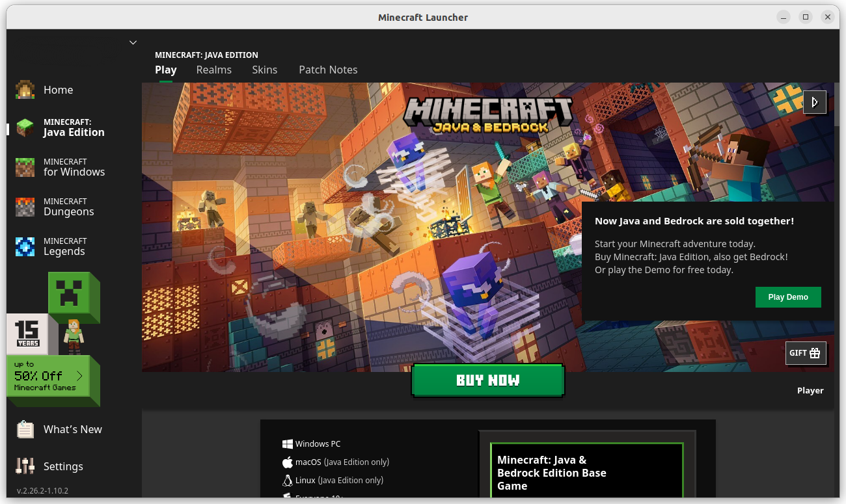Open Settings sliders icon in sidebar
This screenshot has height=504, width=846.
click(25, 466)
